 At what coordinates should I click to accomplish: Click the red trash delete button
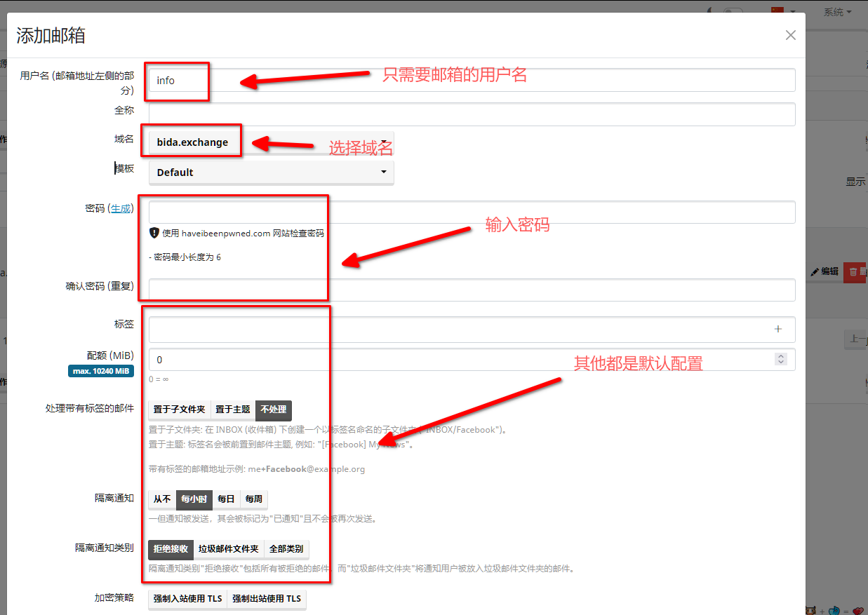coord(855,271)
